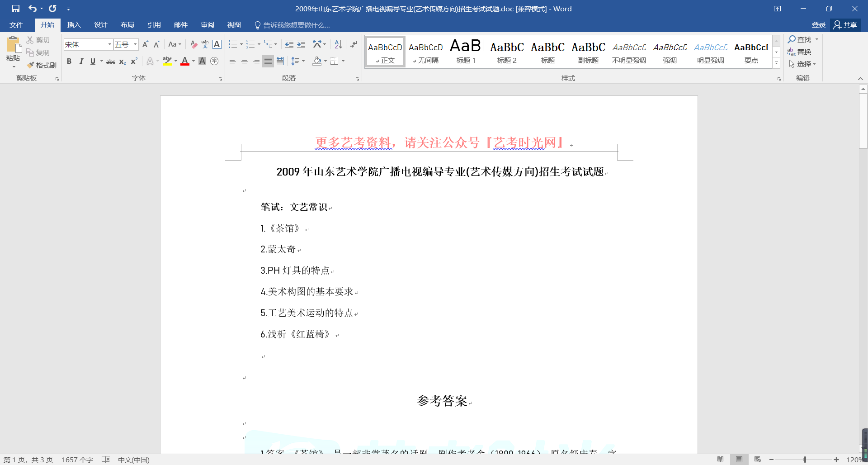Click the 告诉我您想要做什么 search box
Viewport: 868px width, 465px height.
point(296,25)
